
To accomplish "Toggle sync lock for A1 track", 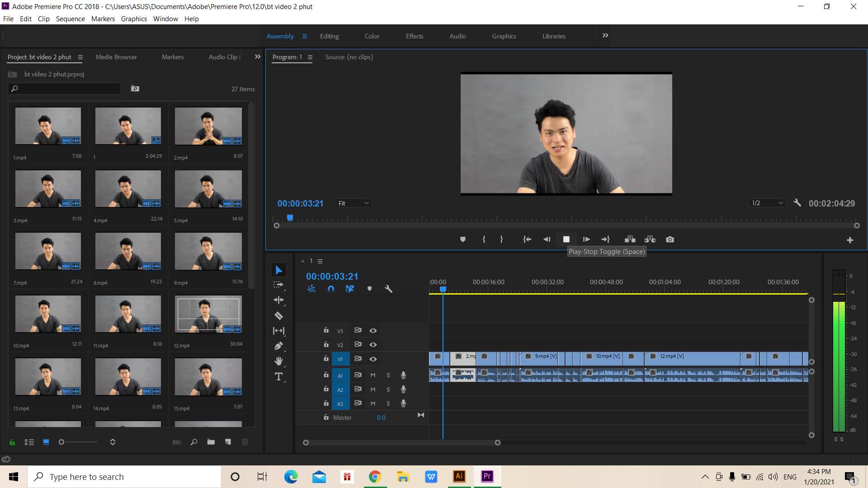I will pos(358,375).
